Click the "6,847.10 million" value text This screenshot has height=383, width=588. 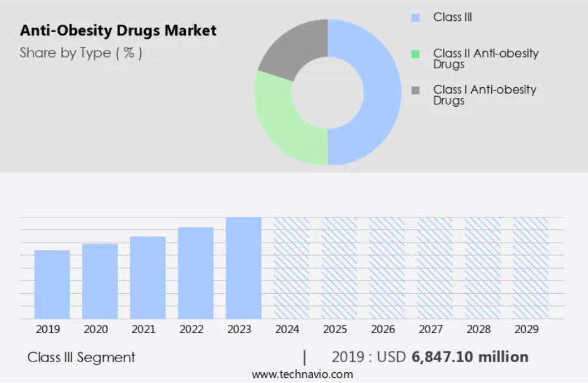tap(470, 357)
